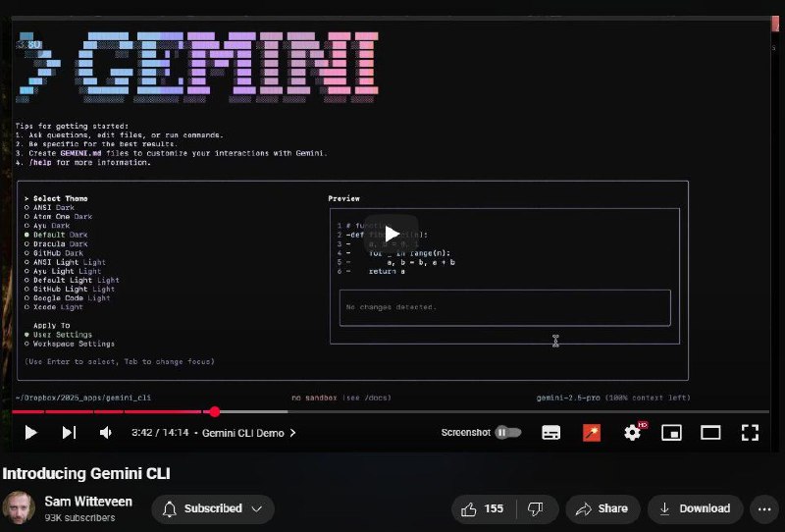Click the Download button
Screen dimensions: 785x532
coord(695,509)
